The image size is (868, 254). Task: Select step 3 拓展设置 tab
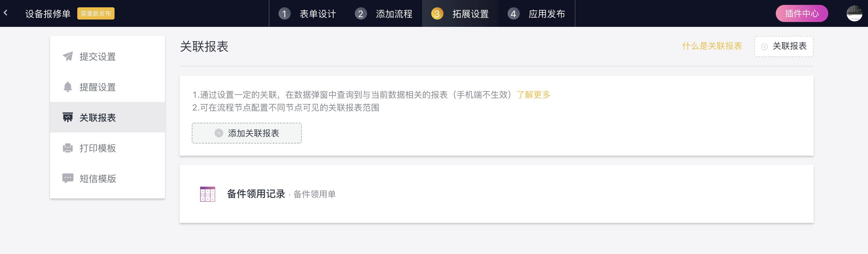coord(460,14)
